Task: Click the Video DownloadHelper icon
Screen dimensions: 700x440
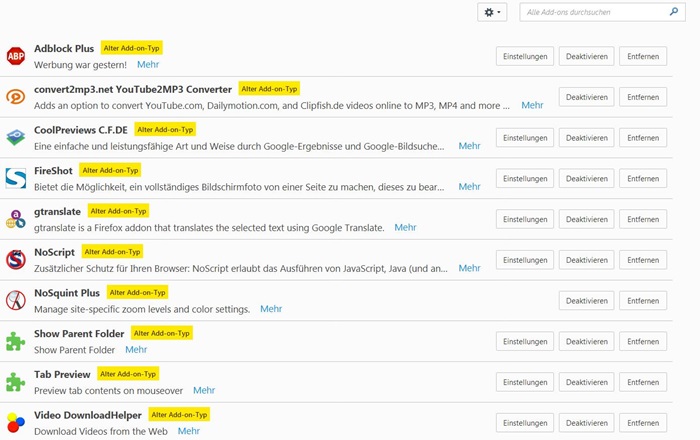Action: click(15, 422)
